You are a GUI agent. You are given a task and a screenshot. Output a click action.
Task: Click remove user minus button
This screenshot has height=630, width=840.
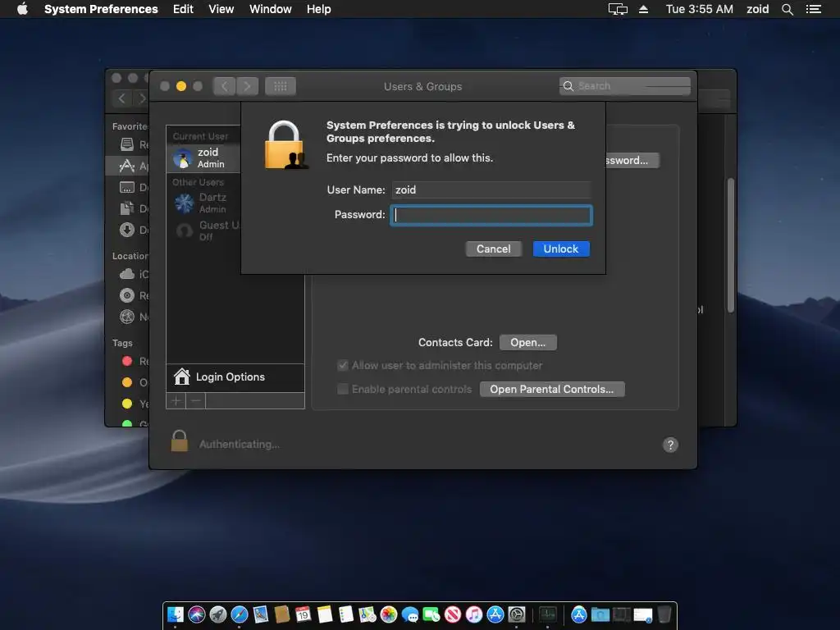(x=195, y=400)
